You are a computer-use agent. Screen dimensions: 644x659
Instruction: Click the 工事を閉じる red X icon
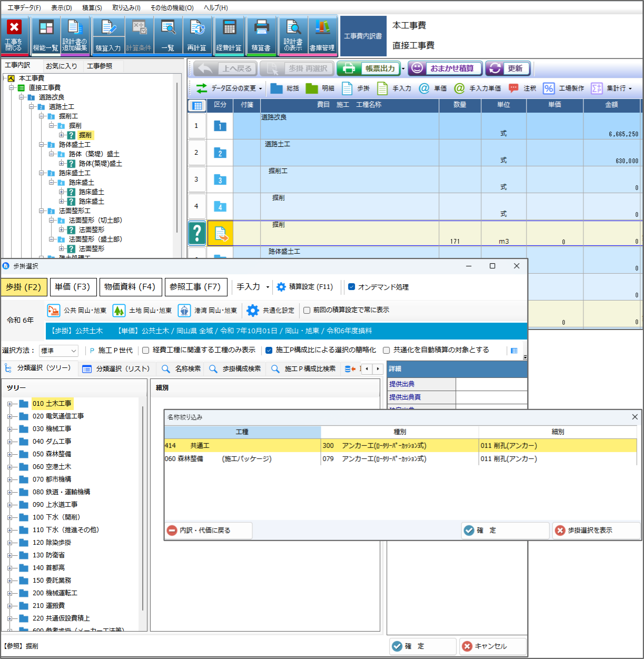14,28
